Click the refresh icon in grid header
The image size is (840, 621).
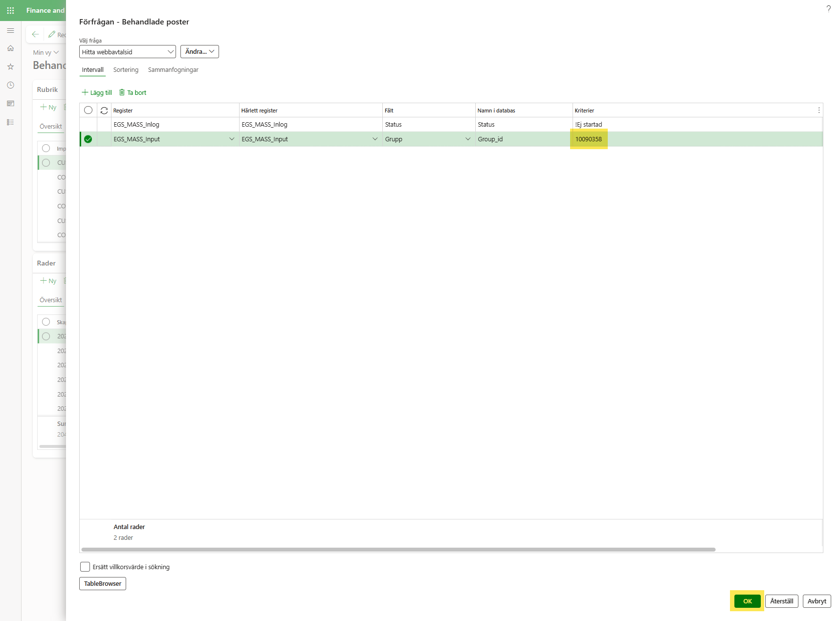104,111
